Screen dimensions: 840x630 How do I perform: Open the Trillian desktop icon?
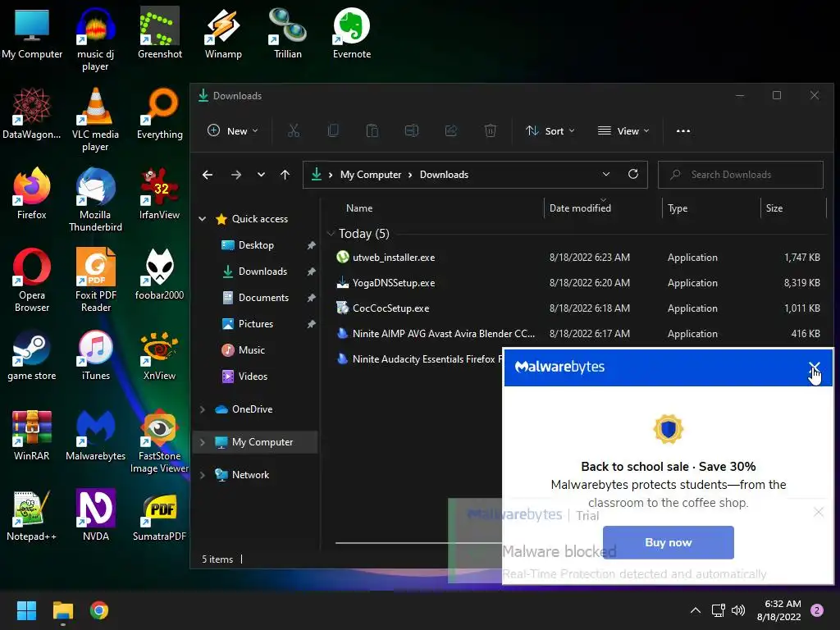tap(288, 33)
